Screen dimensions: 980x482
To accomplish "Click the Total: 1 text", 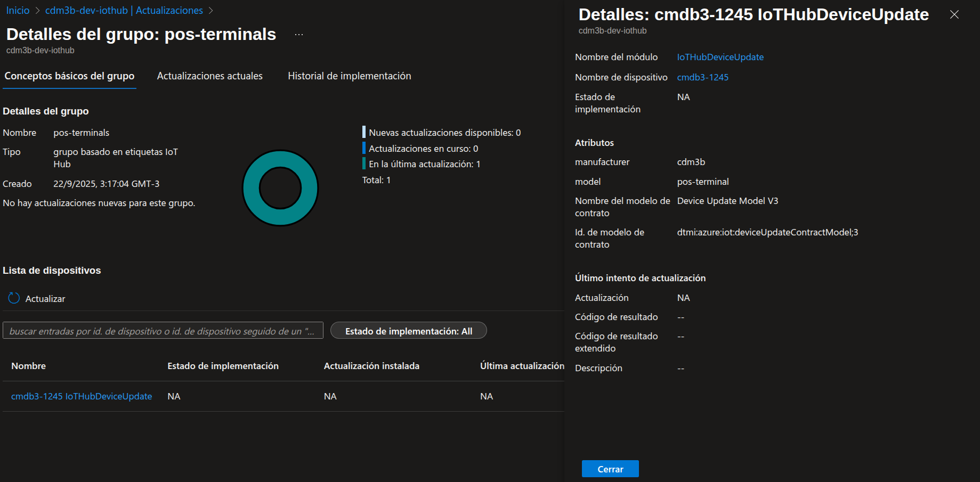I will [x=377, y=180].
